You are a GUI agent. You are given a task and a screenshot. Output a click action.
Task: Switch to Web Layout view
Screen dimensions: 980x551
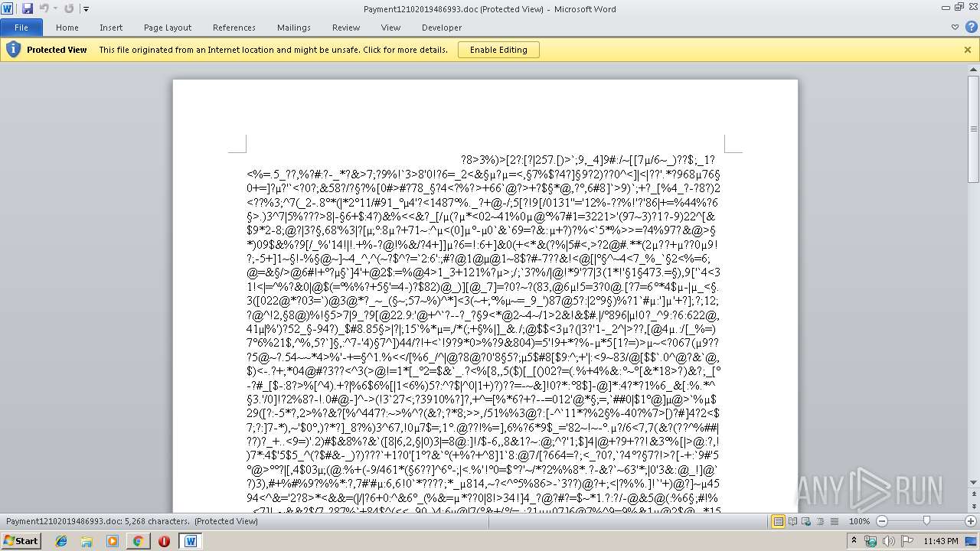click(806, 521)
